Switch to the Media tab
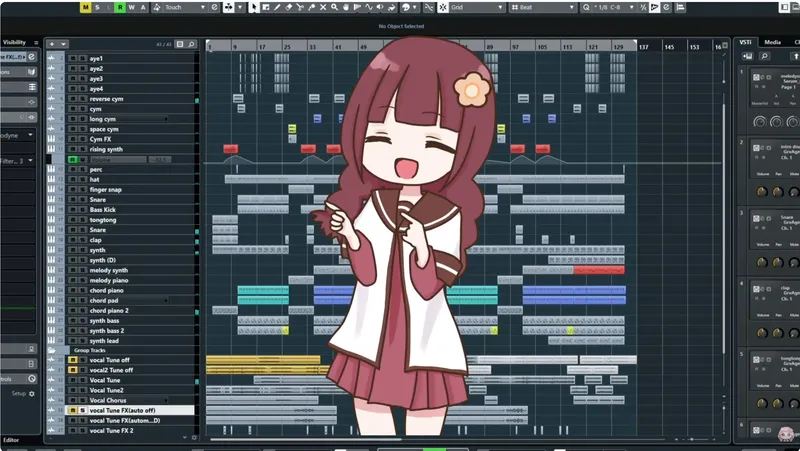The image size is (800, 451). click(772, 42)
